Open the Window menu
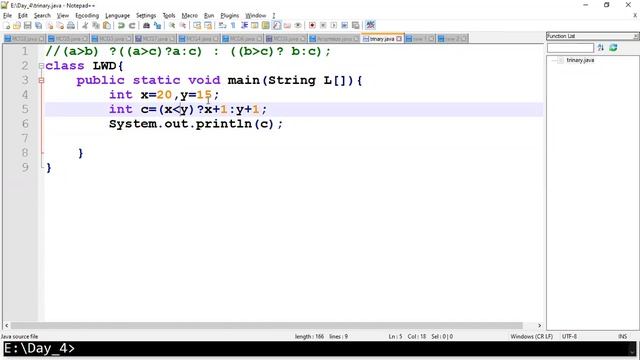 (256, 16)
